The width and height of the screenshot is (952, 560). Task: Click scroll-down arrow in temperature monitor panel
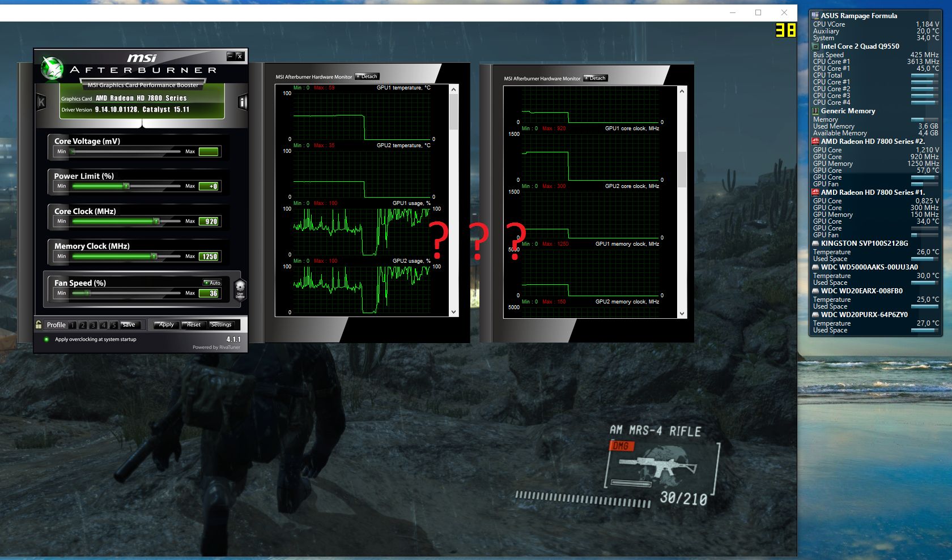(453, 312)
